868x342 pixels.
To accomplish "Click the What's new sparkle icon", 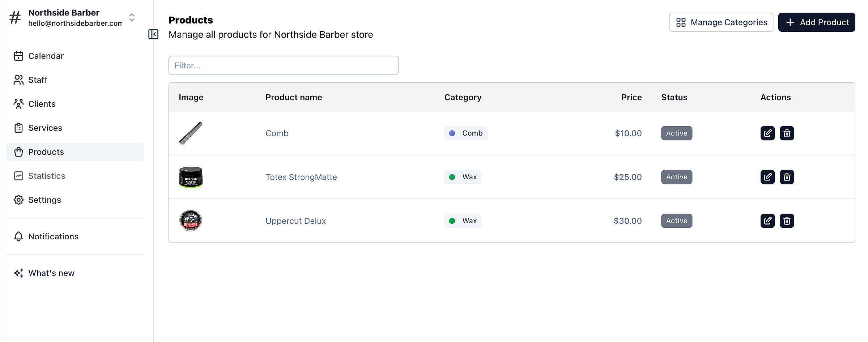I will [x=18, y=273].
